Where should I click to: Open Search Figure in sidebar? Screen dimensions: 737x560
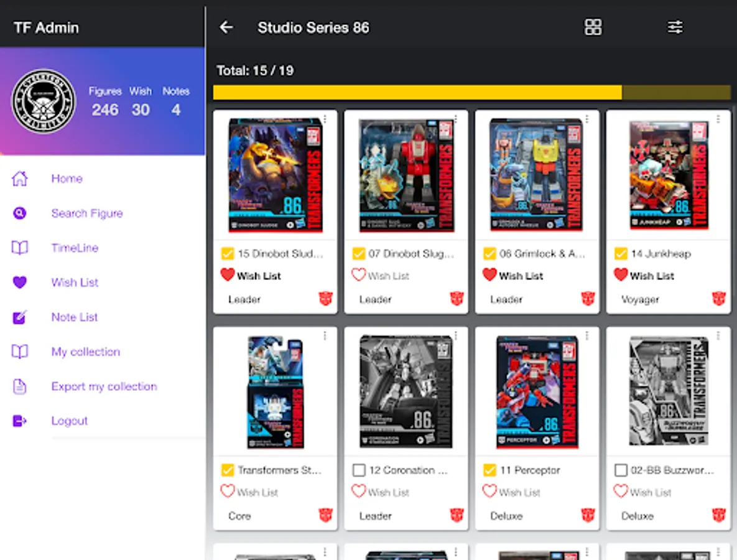point(86,213)
